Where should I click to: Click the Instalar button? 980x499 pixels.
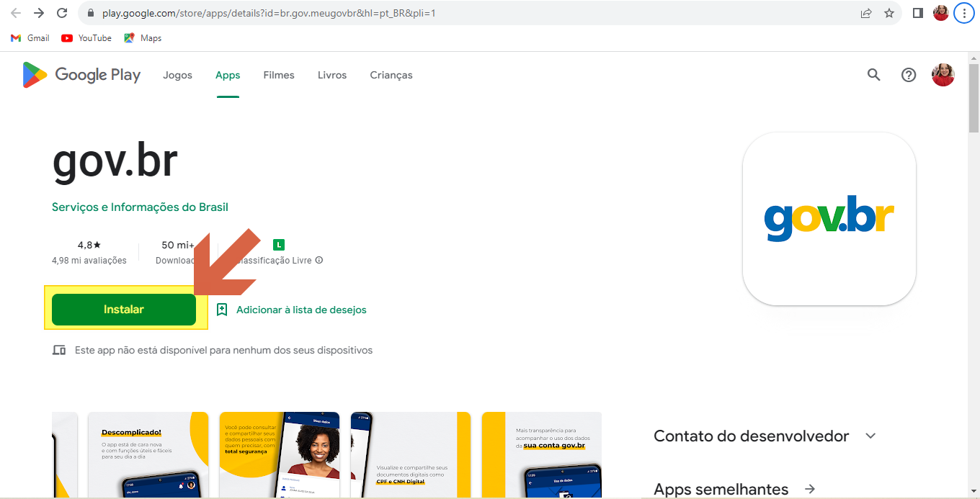coord(124,310)
